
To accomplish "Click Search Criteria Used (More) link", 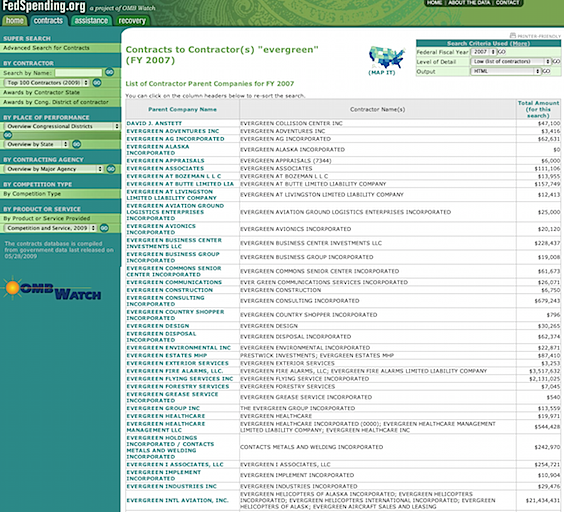I will (488, 44).
